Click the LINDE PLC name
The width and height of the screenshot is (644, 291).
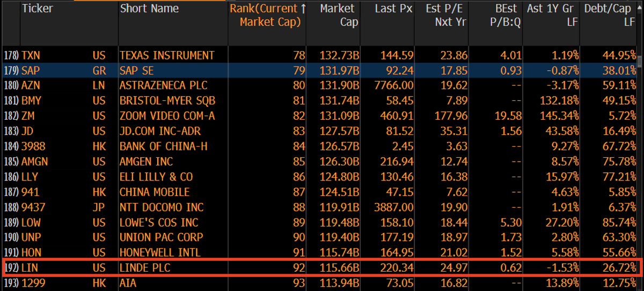click(x=145, y=267)
